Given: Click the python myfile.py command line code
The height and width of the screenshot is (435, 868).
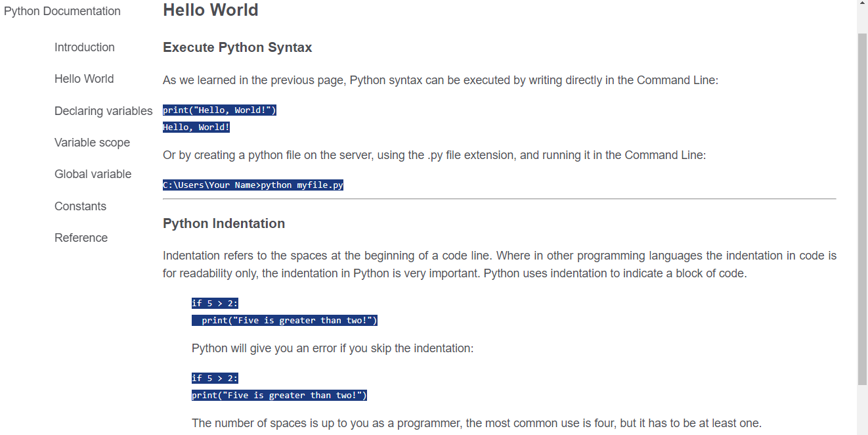Looking at the screenshot, I should (x=253, y=185).
